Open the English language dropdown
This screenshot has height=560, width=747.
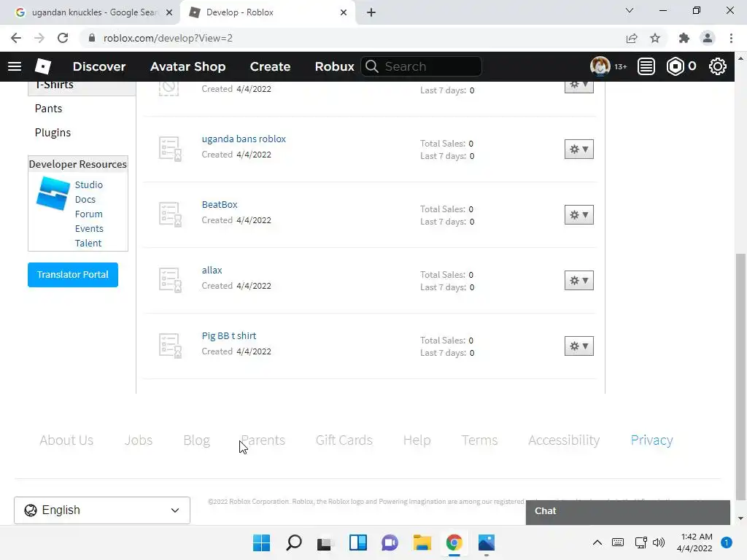coord(102,510)
